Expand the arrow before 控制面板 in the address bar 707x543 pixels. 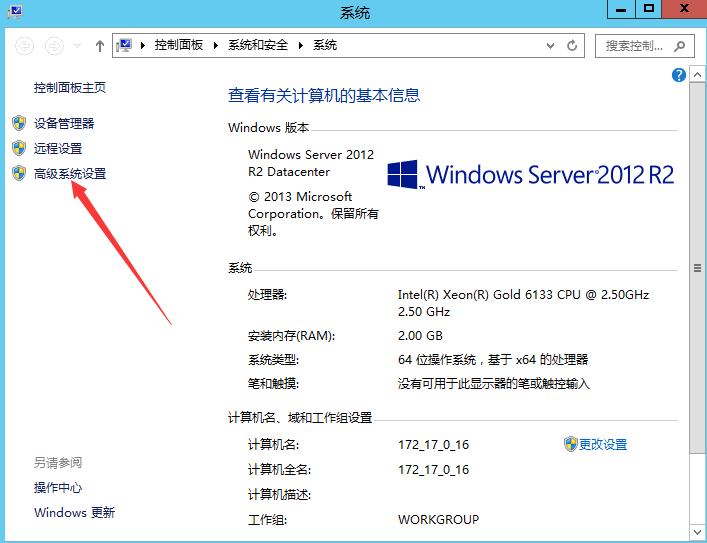143,45
